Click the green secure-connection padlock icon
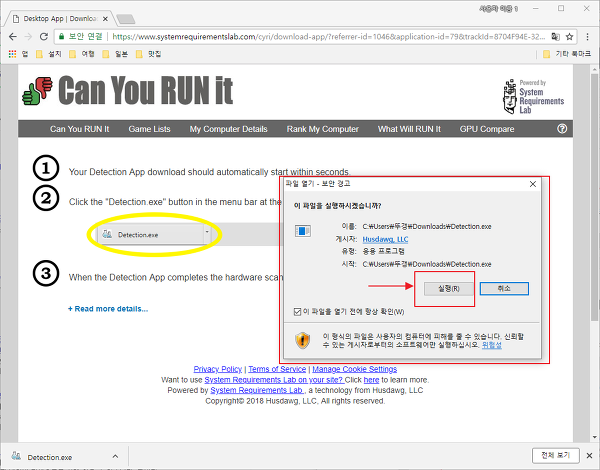The height and width of the screenshot is (470, 600). point(61,37)
